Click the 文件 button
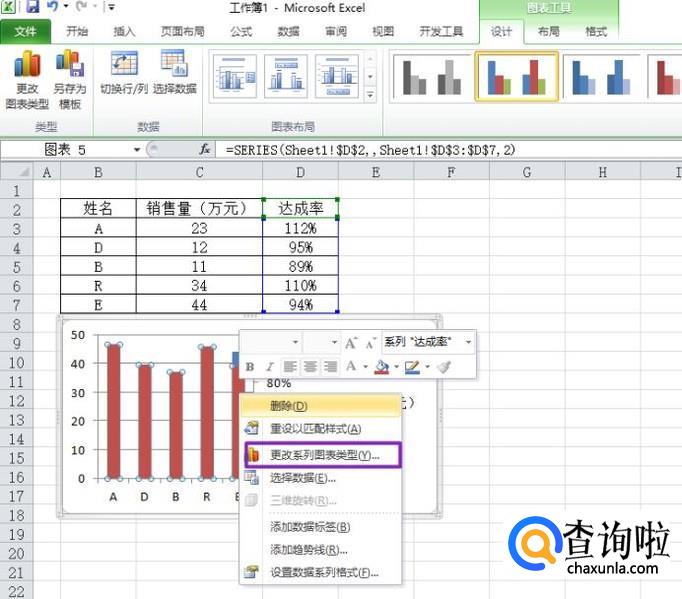This screenshot has height=599, width=682. (x=26, y=31)
